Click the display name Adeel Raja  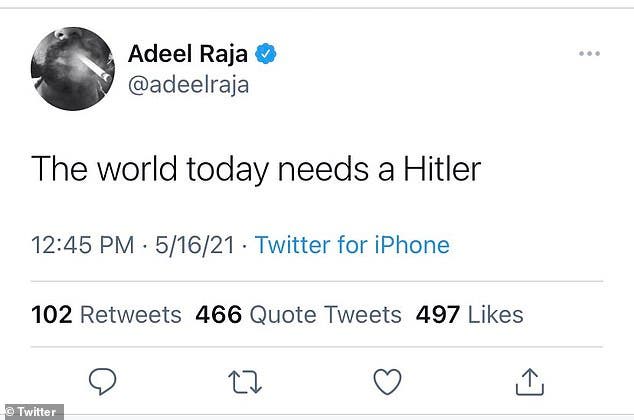click(188, 53)
